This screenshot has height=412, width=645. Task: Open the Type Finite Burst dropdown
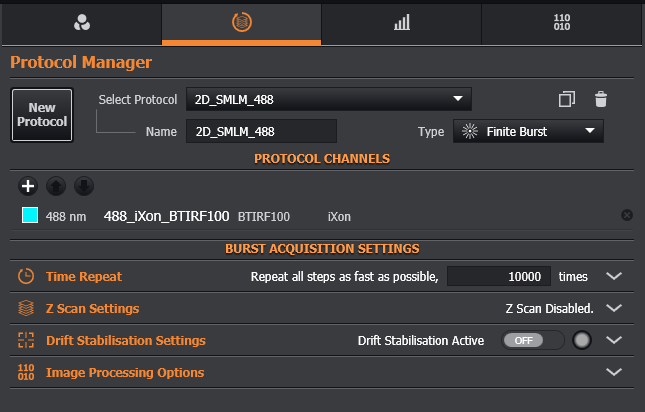pyautogui.click(x=529, y=131)
